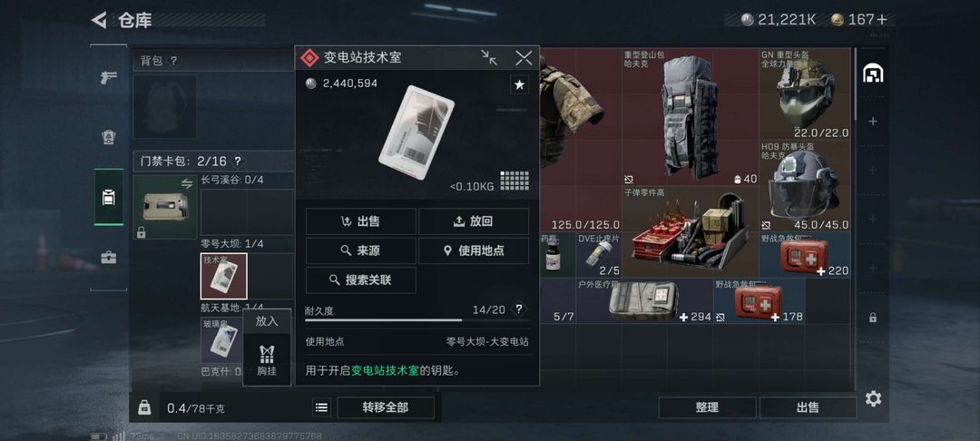Click the locked storage slot padlock on right
This screenshot has height=441, width=980.
[873, 318]
